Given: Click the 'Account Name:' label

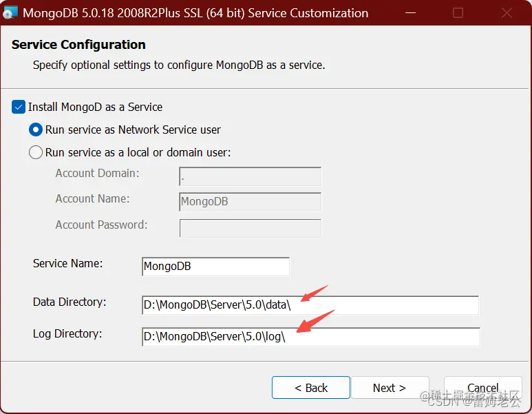Looking at the screenshot, I should click(93, 198).
